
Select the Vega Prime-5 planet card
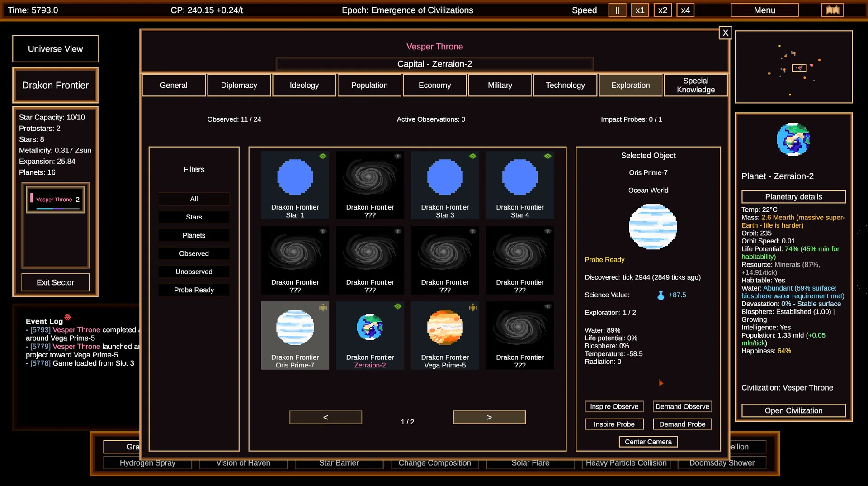point(445,336)
